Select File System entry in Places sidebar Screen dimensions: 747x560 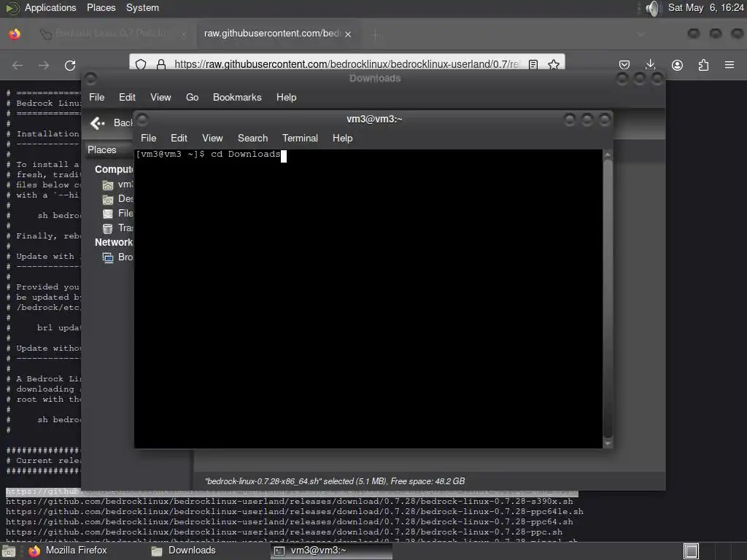(x=117, y=214)
